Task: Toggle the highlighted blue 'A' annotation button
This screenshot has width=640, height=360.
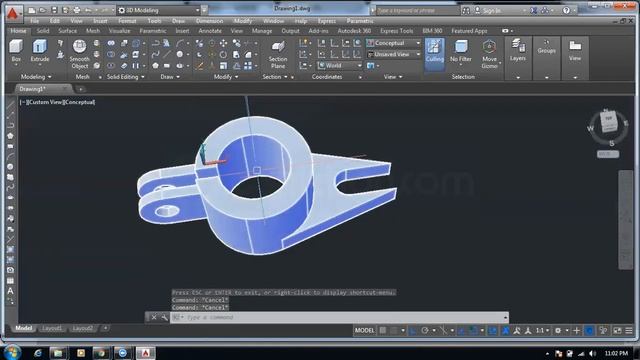Action: [x=505, y=330]
